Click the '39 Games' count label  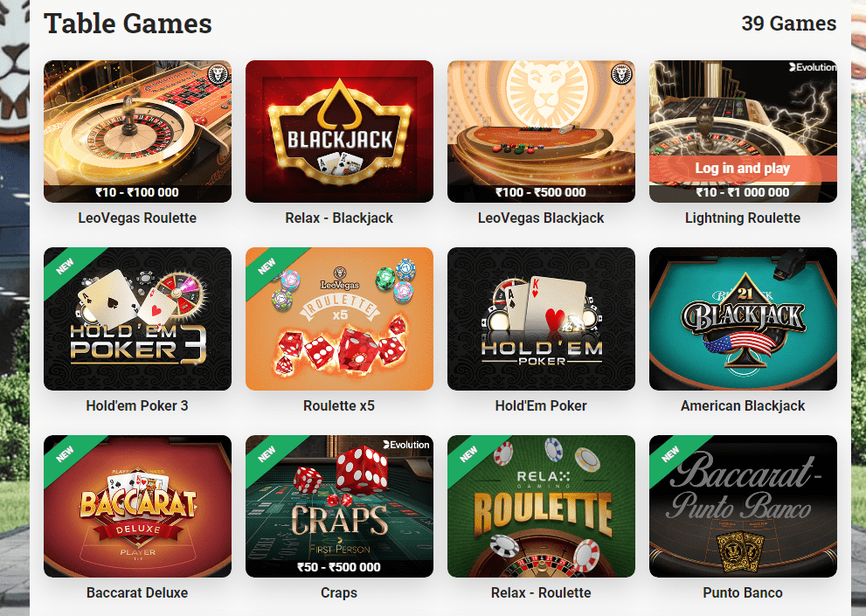[789, 24]
